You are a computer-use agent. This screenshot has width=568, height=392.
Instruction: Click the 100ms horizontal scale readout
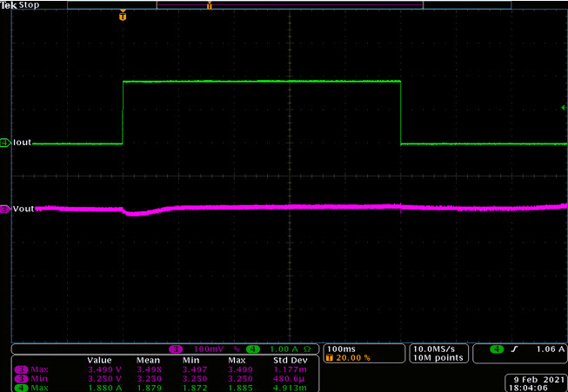click(341, 349)
